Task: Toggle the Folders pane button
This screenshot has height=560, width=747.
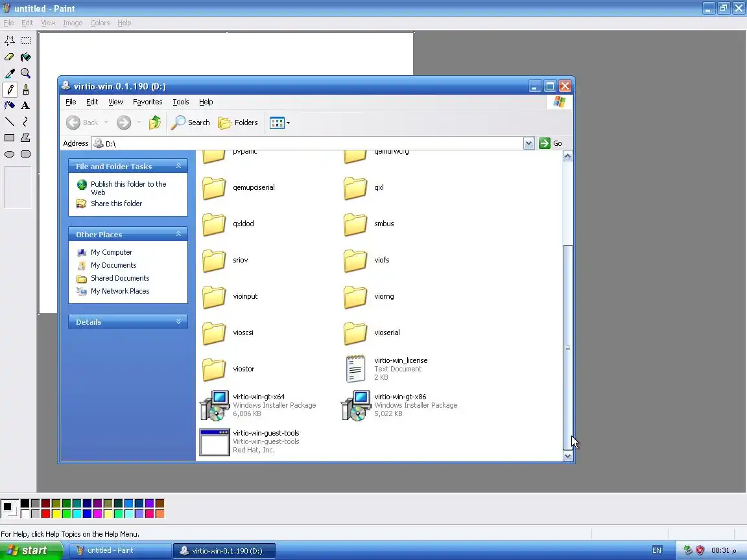Action: [238, 122]
